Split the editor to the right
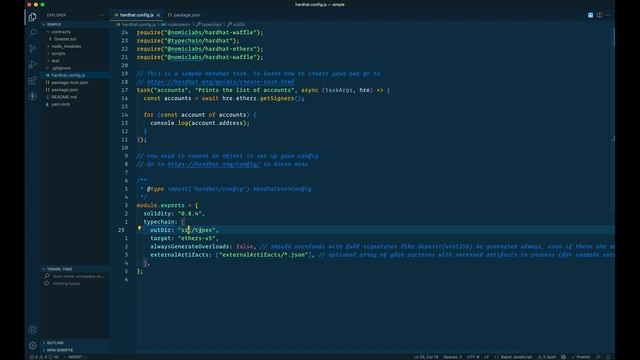640x360 pixels. pos(599,15)
